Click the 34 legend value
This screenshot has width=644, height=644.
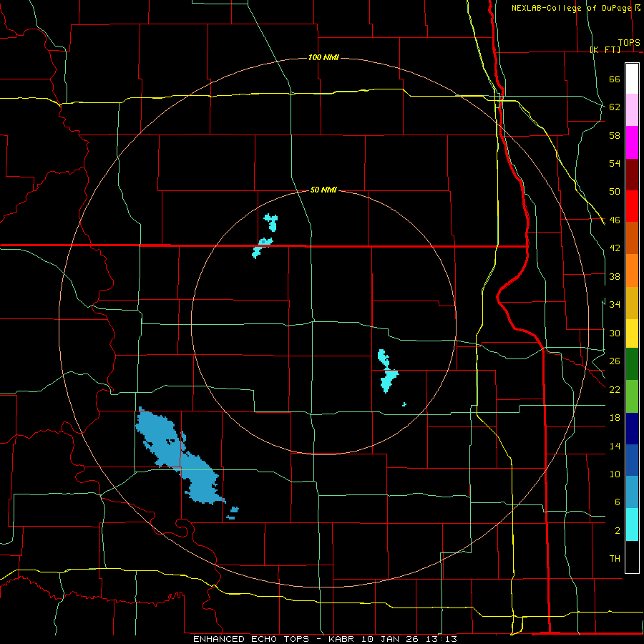(x=615, y=305)
